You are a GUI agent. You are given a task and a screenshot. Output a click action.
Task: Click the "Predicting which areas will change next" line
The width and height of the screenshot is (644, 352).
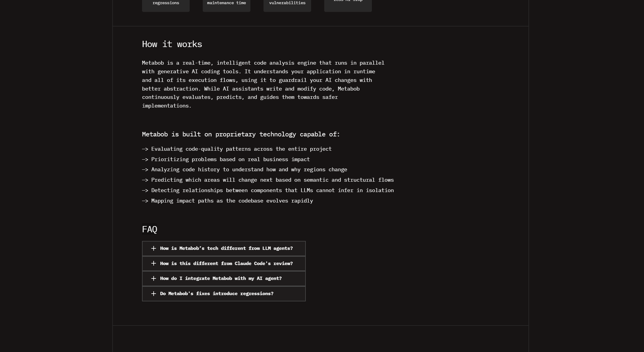point(268,180)
